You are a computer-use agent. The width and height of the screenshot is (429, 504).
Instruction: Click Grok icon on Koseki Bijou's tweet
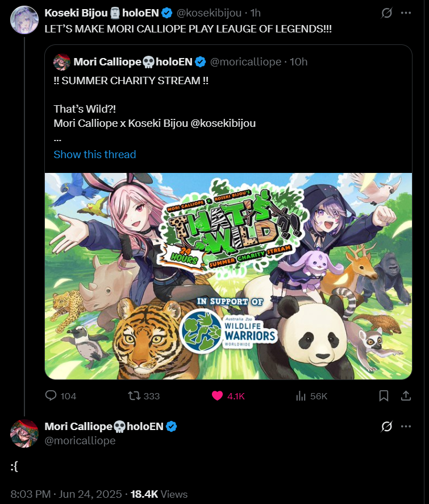[386, 13]
